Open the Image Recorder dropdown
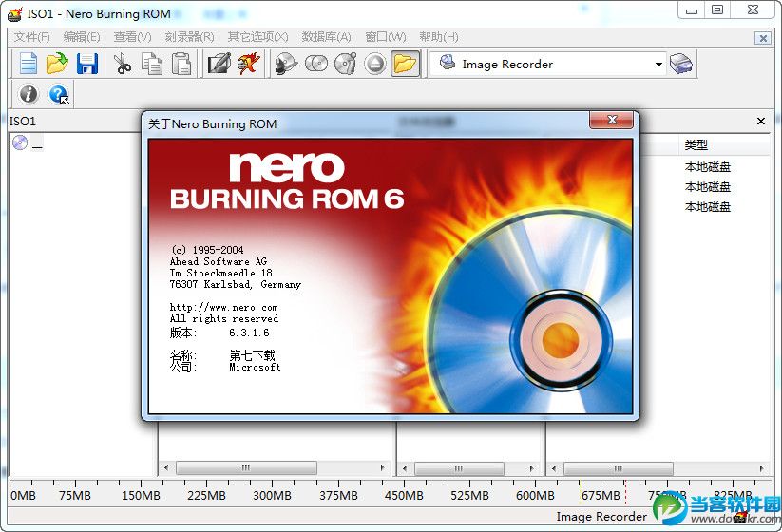The image size is (782, 532). tap(658, 65)
